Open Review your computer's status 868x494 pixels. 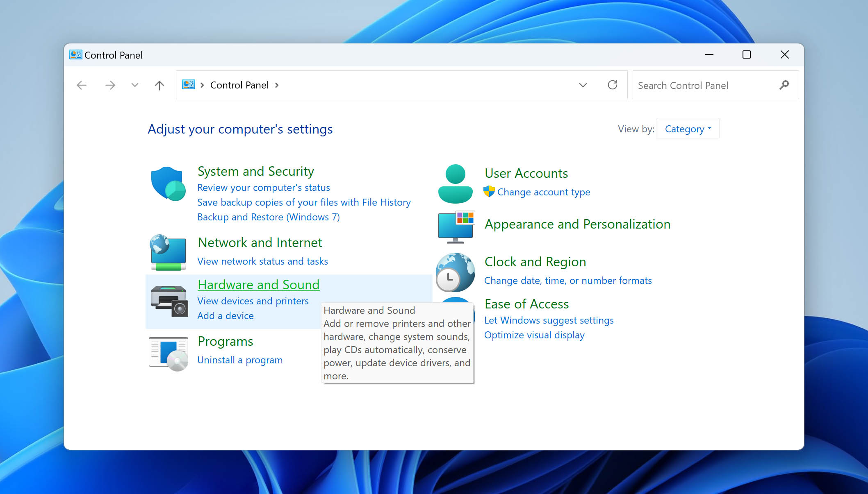(x=264, y=188)
